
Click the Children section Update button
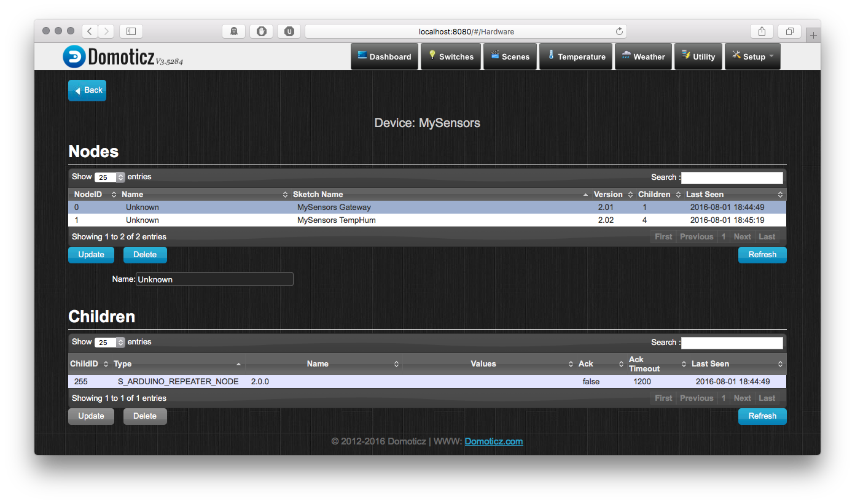tap(91, 416)
